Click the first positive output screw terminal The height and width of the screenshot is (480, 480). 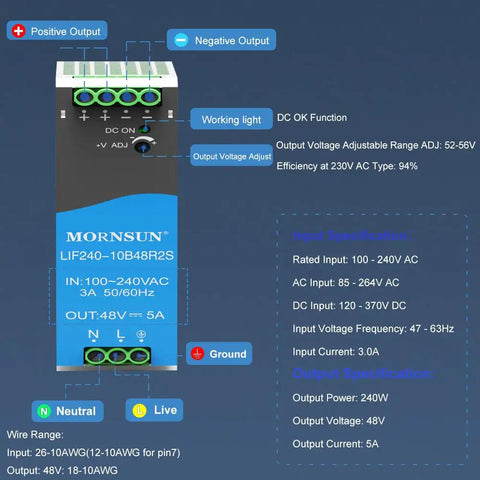pos(84,97)
